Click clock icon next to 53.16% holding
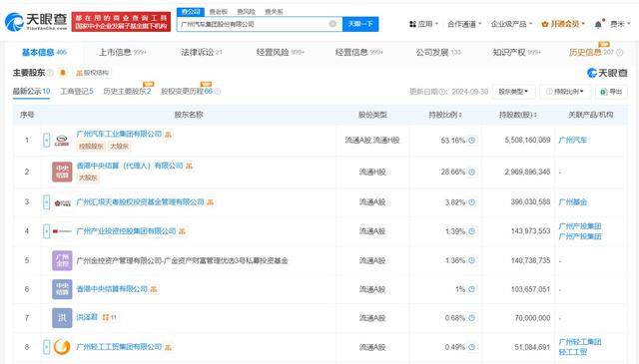 pos(472,140)
